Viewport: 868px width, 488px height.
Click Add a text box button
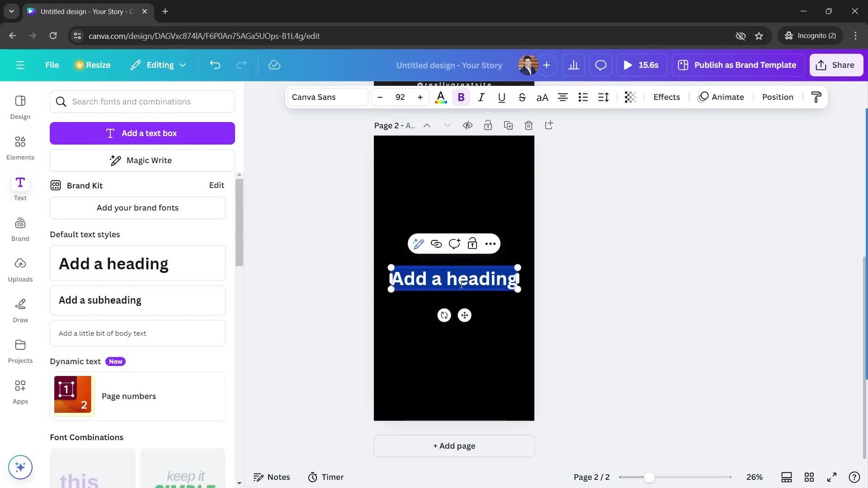coord(142,133)
